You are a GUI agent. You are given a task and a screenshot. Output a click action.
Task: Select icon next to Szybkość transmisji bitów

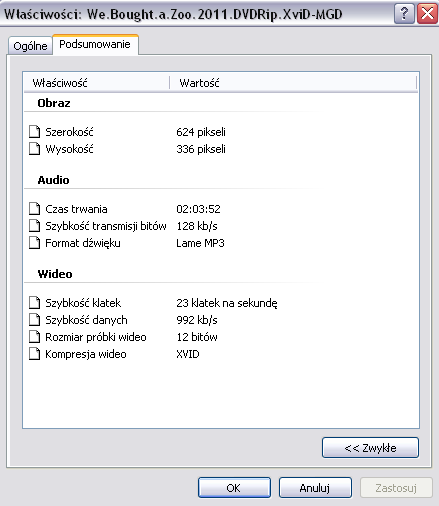point(34,226)
